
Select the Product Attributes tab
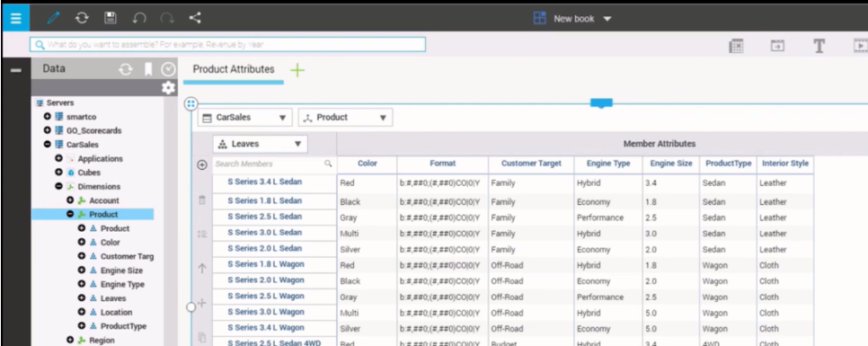pyautogui.click(x=234, y=70)
